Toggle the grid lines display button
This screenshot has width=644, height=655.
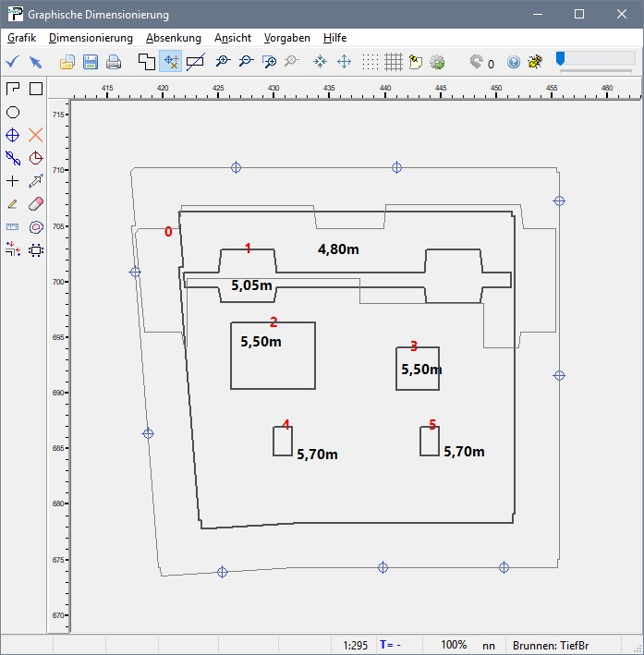(394, 62)
